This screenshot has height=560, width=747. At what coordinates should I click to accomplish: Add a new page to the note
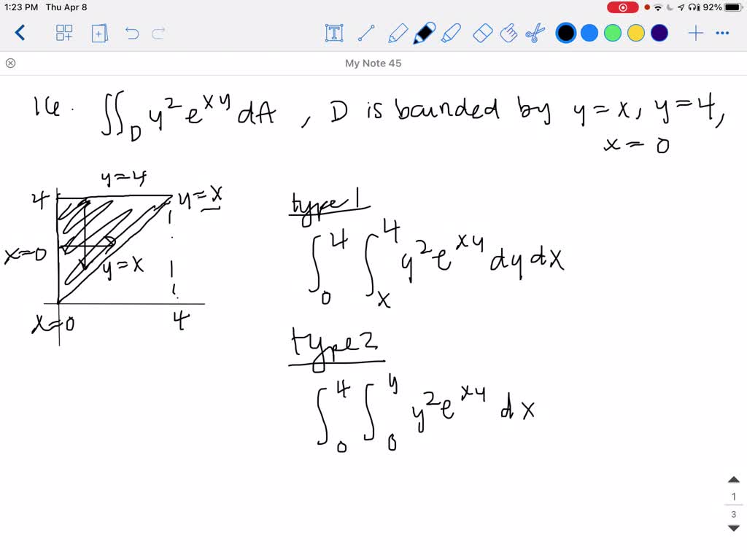(x=99, y=33)
